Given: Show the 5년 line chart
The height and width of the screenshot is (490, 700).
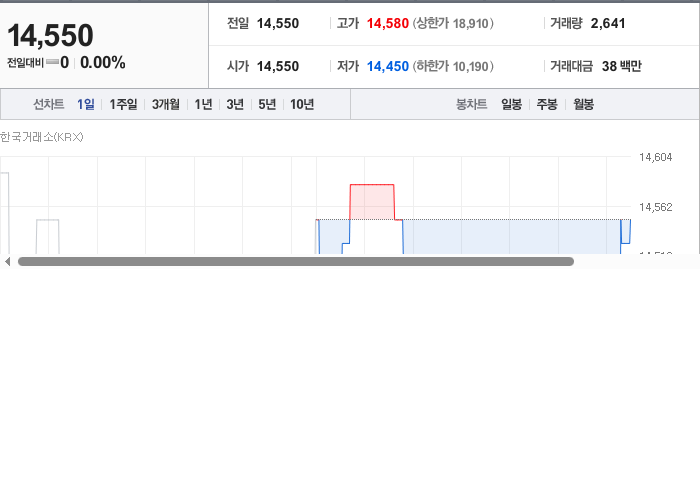Looking at the screenshot, I should (267, 104).
